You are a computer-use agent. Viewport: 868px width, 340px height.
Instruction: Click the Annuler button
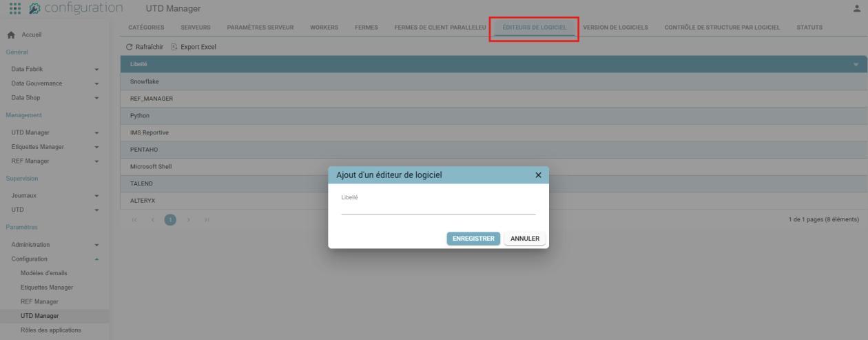tap(525, 239)
